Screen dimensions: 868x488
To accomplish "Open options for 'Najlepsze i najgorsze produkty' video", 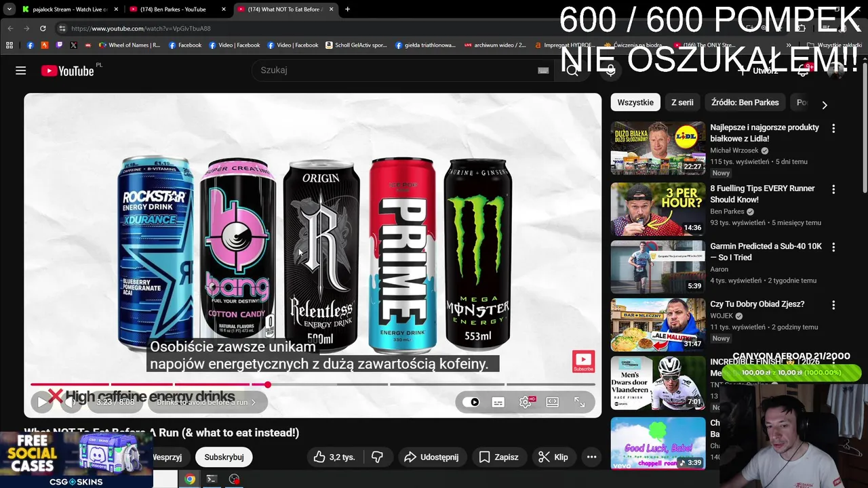I will coord(833,128).
